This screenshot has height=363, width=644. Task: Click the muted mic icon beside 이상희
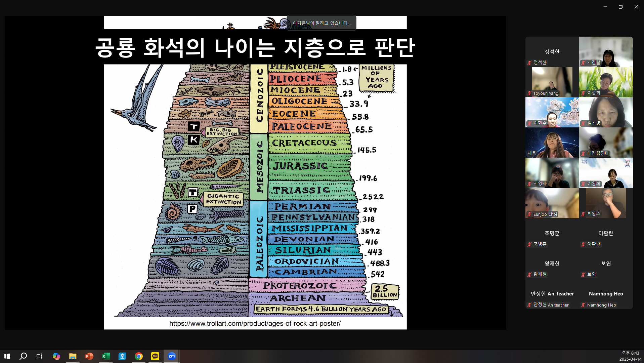583,93
